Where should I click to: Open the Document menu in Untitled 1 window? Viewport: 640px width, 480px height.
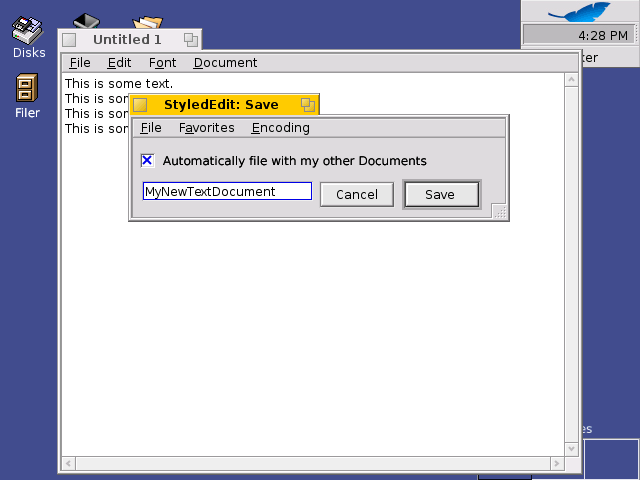click(225, 63)
